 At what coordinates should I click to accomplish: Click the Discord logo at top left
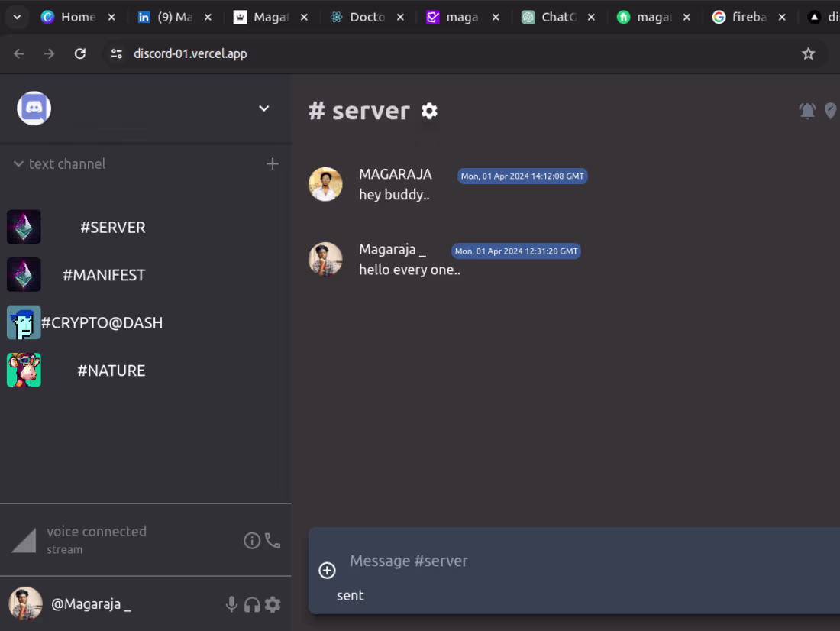34,108
